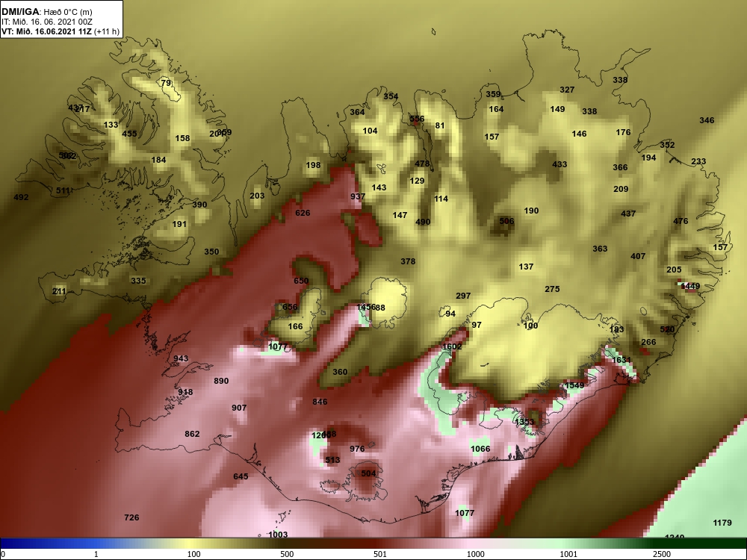This screenshot has height=560, width=747.
Task: Click the map value "364"
Action: pos(357,113)
